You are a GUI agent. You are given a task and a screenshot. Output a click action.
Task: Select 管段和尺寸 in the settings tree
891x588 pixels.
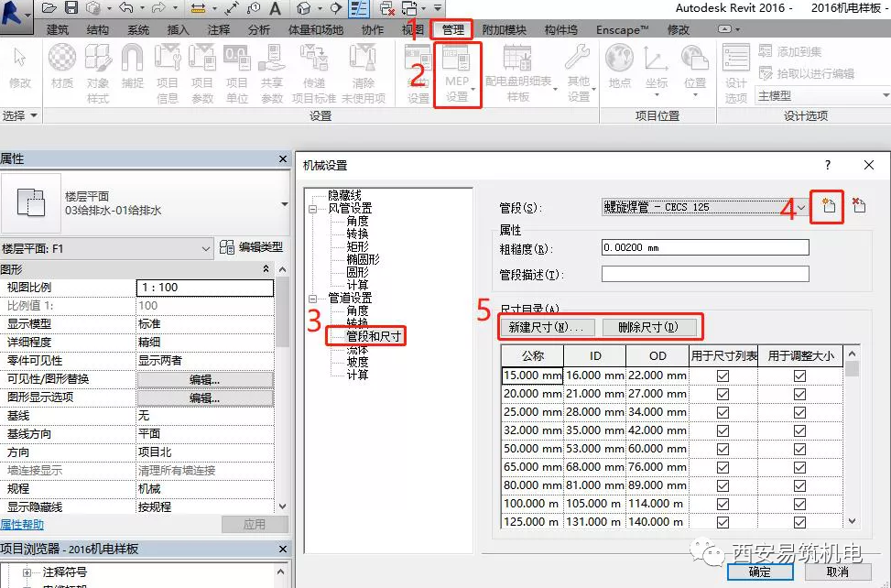click(374, 336)
